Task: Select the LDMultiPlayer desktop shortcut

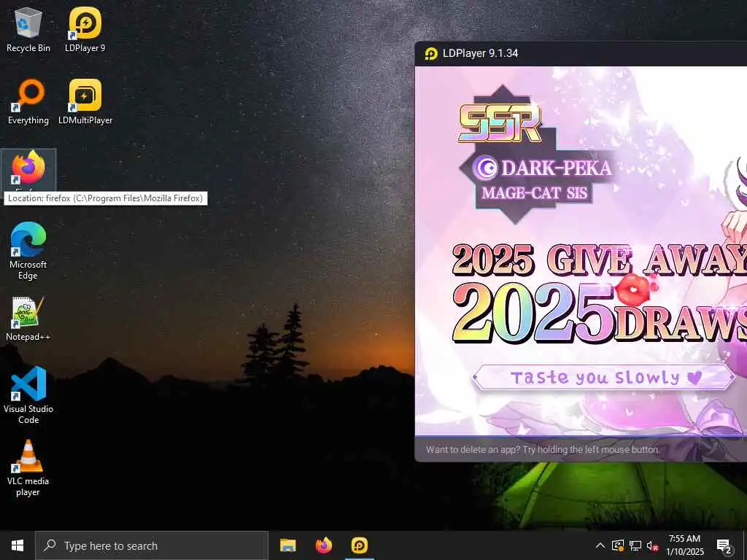Action: point(85,102)
